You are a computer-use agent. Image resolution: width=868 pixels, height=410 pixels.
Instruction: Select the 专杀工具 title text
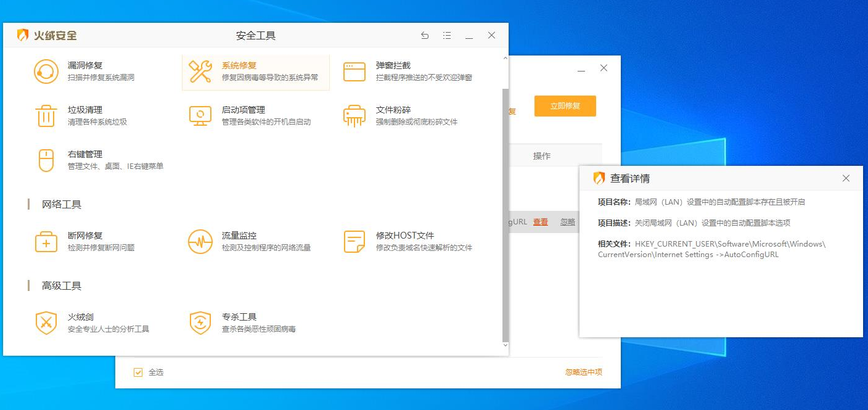239,317
